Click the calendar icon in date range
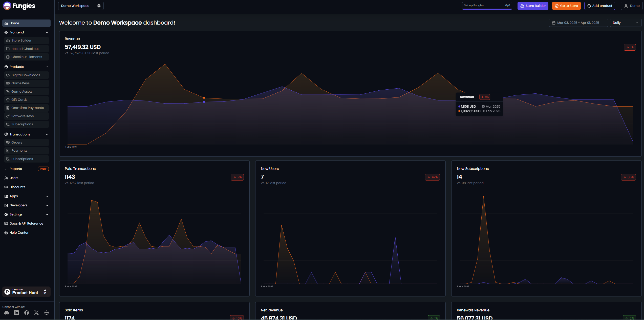Screen dimensions: 644x320 pyautogui.click(x=554, y=23)
